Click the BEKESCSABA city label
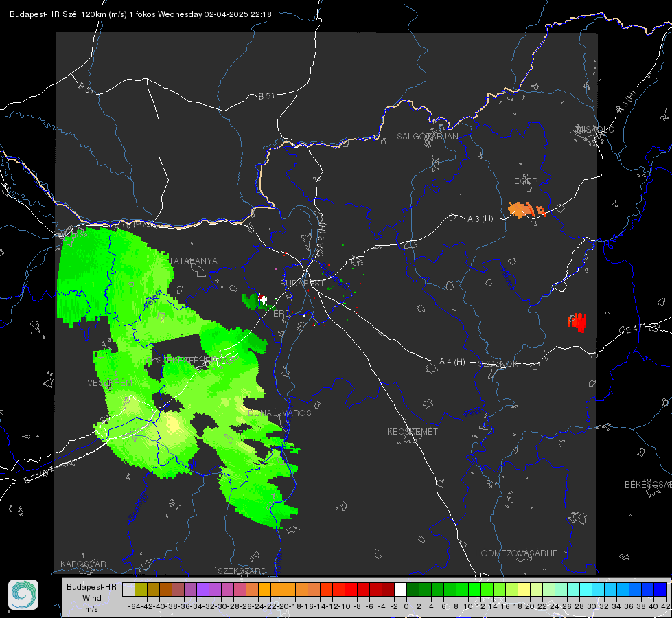Viewport: 672px width, 618px height. point(647,485)
